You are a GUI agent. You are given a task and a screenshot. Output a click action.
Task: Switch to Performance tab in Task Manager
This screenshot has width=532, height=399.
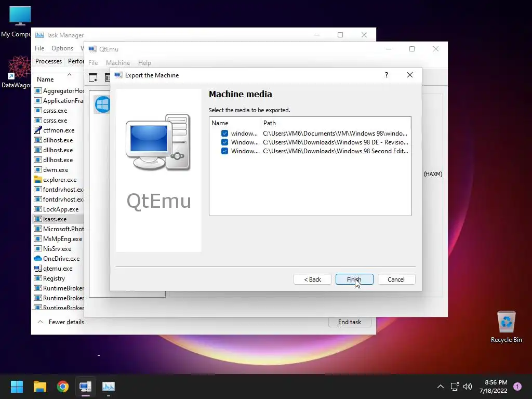point(75,61)
